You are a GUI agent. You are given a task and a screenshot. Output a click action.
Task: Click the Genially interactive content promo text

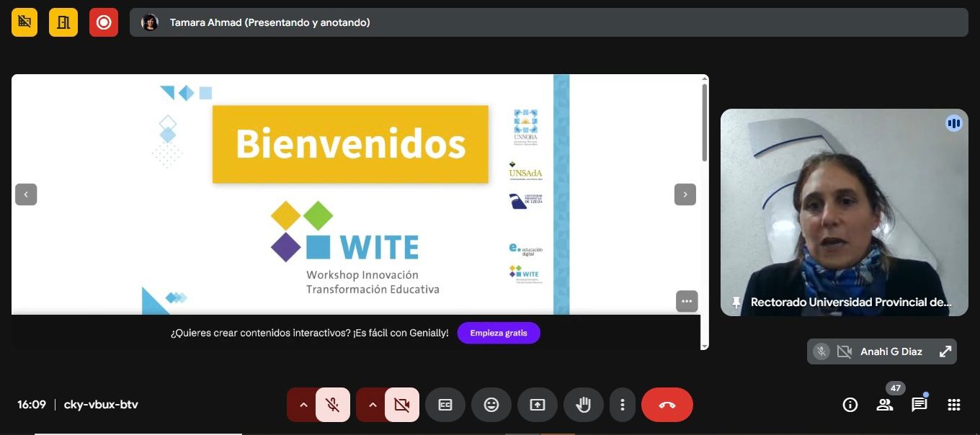310,333
